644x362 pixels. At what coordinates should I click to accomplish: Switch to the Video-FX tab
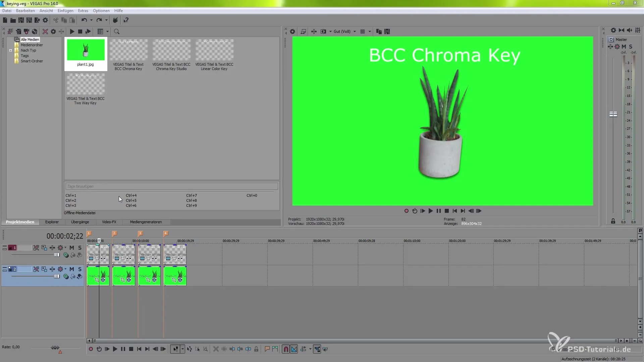(x=109, y=222)
